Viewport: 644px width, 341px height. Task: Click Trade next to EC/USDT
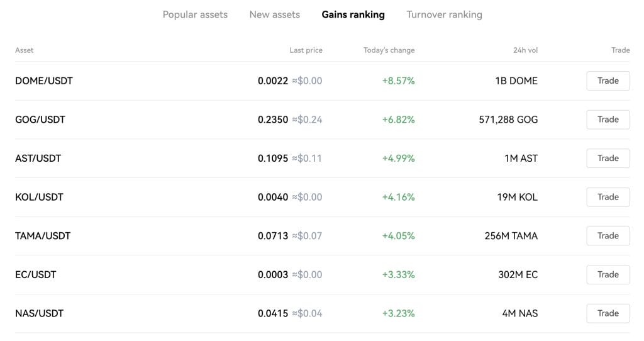click(x=608, y=275)
